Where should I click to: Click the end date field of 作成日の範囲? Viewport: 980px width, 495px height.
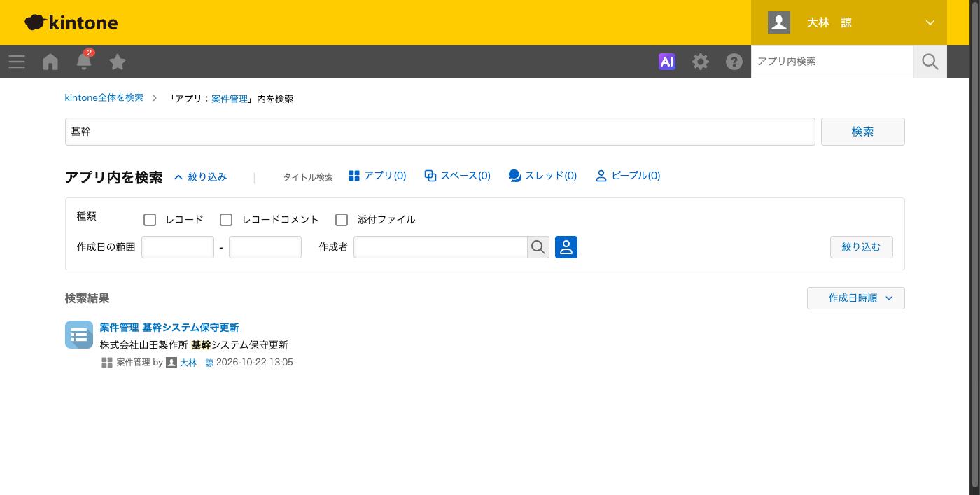click(x=265, y=247)
